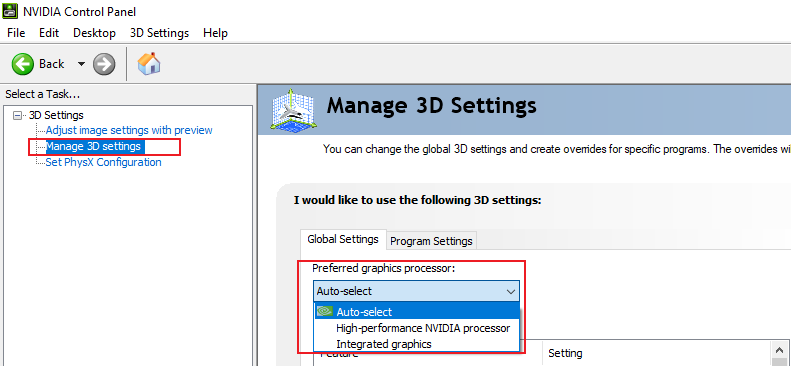Open the Preferred graphics processor combo box
791x366 pixels.
(416, 291)
